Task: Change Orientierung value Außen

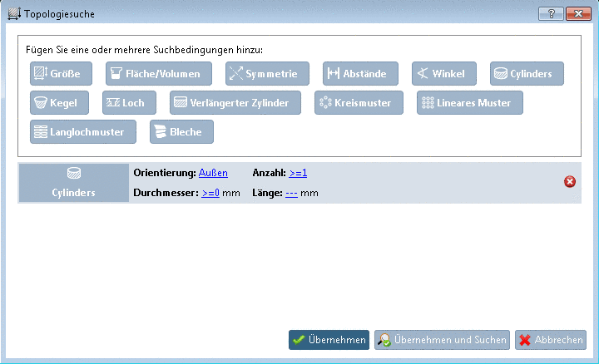Action: click(213, 173)
